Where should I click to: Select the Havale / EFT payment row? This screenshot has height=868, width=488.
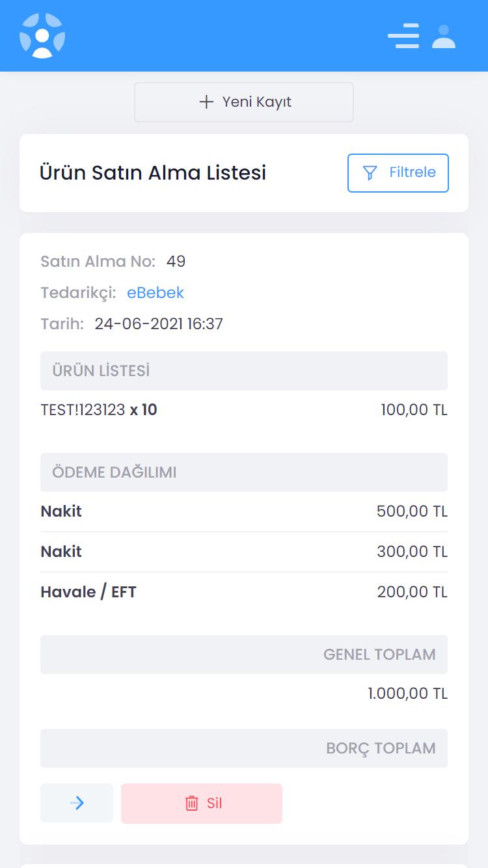[244, 592]
